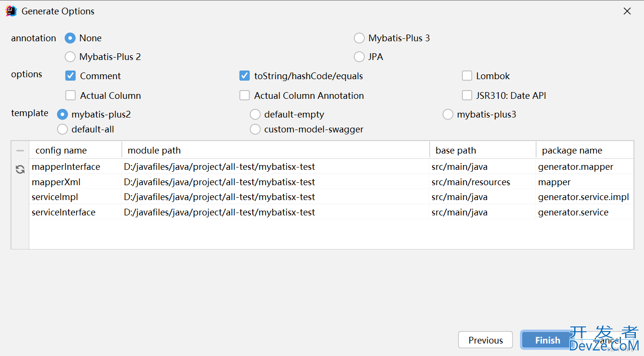Click the src/main/resources base path cell

pos(482,182)
